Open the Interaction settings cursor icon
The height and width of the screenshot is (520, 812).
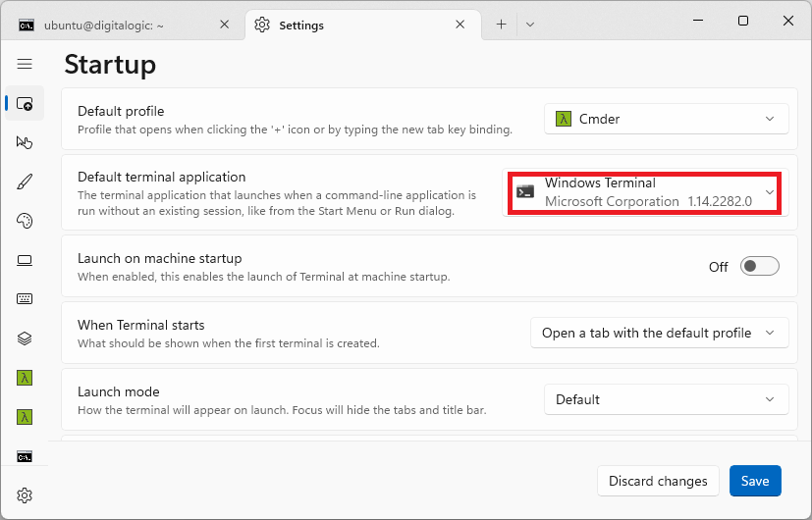(25, 142)
